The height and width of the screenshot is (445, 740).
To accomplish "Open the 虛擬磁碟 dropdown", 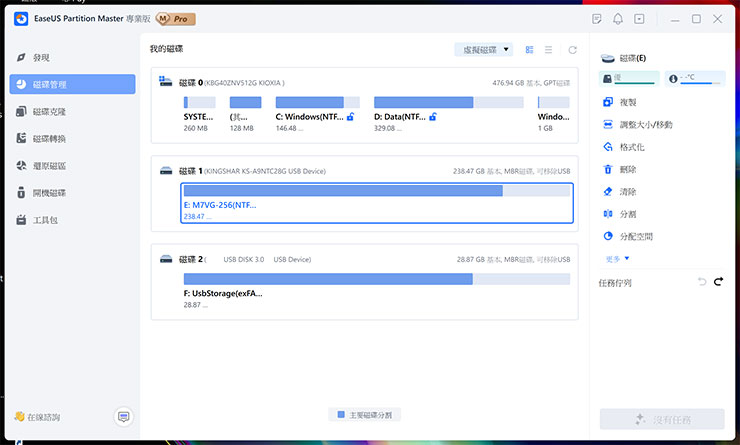I will [x=484, y=50].
